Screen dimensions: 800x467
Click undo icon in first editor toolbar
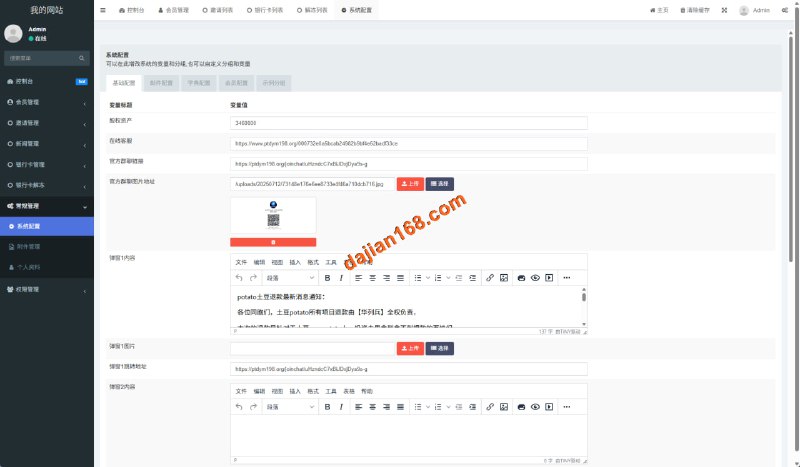click(x=239, y=277)
